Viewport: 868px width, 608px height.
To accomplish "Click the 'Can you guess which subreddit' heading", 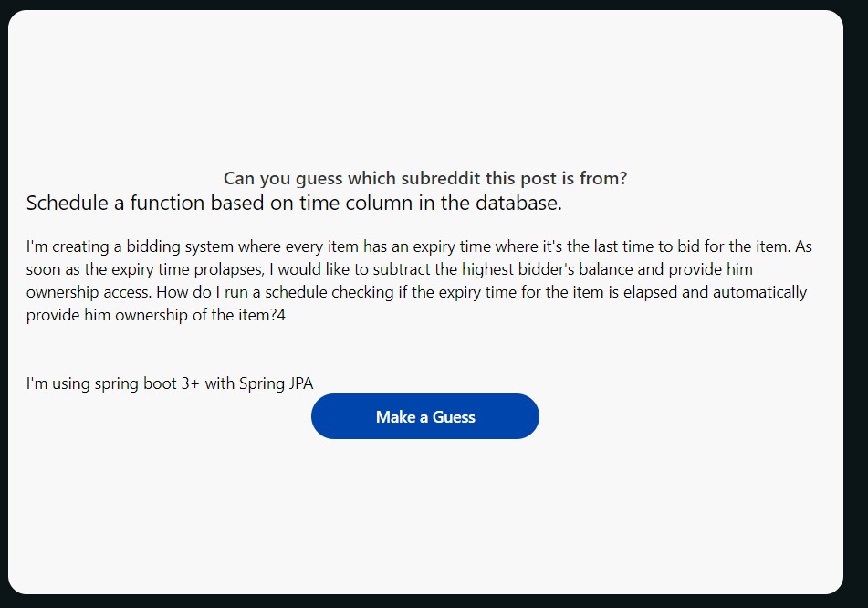I will coord(425,178).
